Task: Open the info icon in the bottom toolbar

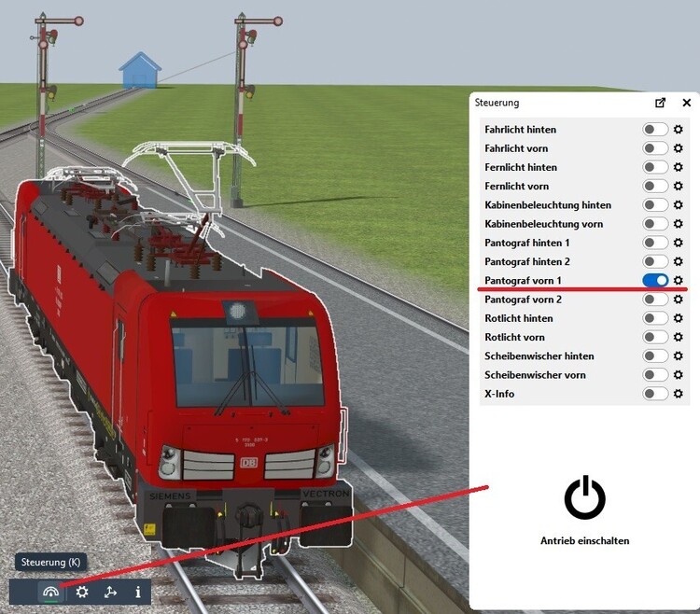Action: (138, 593)
